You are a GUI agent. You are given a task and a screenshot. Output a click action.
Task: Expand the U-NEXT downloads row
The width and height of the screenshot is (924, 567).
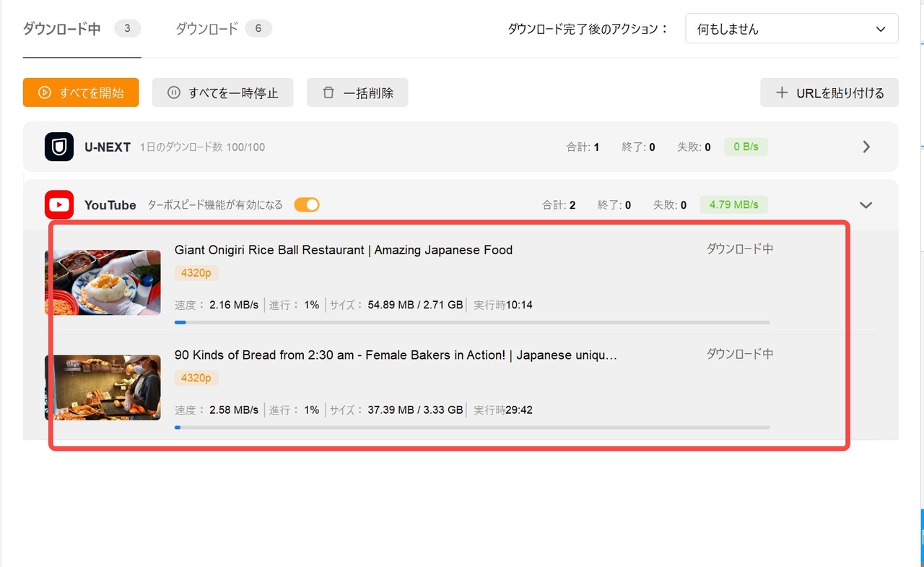(866, 147)
